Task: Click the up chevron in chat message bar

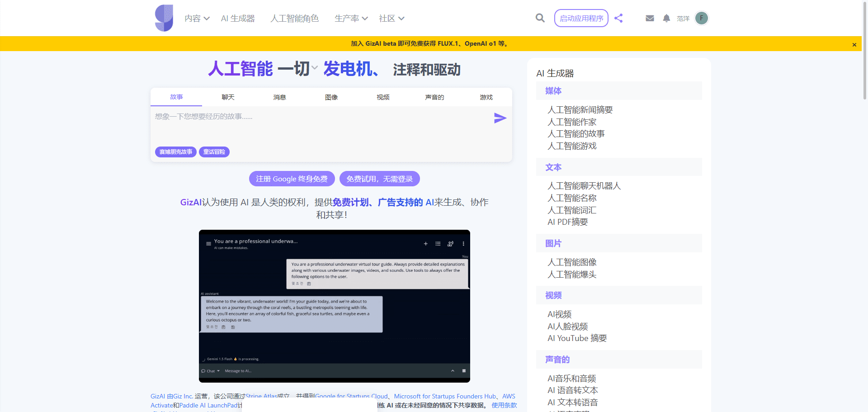Action: 453,371
